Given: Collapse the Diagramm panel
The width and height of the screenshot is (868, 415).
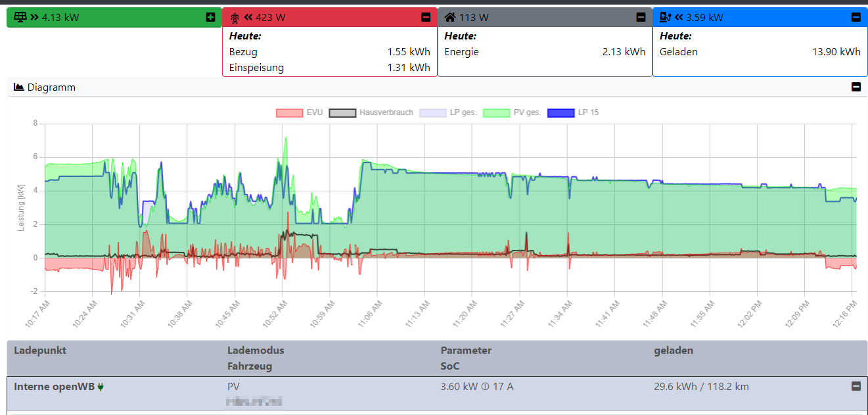Looking at the screenshot, I should (856, 87).
